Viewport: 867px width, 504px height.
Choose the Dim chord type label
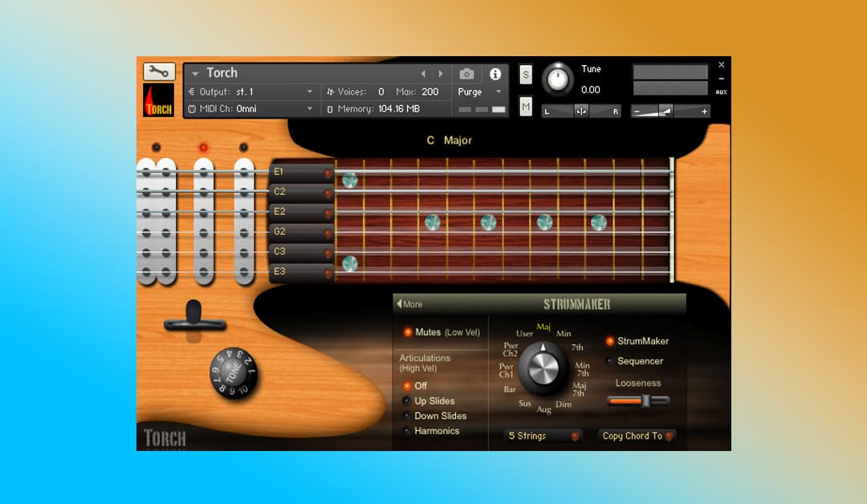pyautogui.click(x=564, y=404)
